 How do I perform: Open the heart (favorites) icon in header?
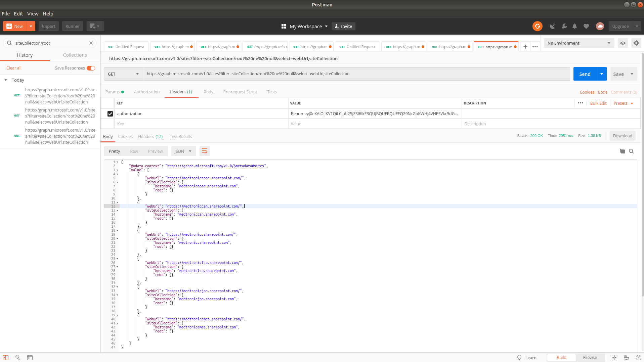point(586,26)
